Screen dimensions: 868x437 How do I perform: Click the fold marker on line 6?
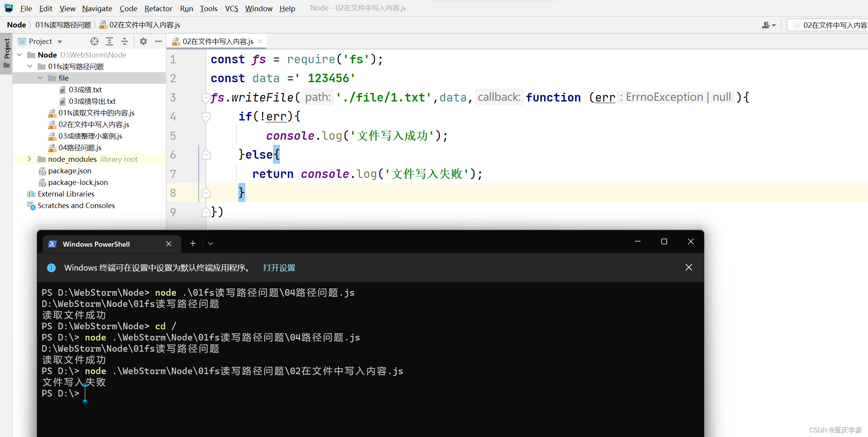click(206, 155)
